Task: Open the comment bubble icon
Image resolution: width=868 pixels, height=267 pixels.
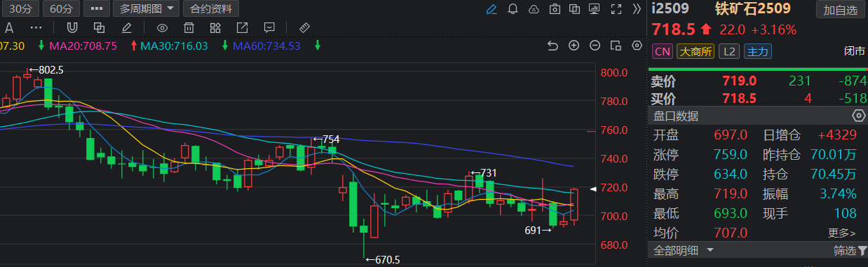Action: pos(269,28)
